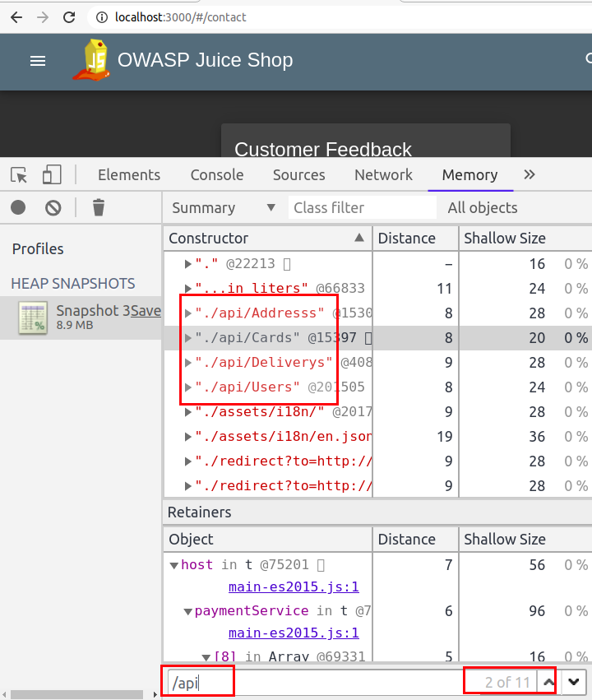
Task: Collapse the paymentService in t retainer
Action: (x=187, y=611)
